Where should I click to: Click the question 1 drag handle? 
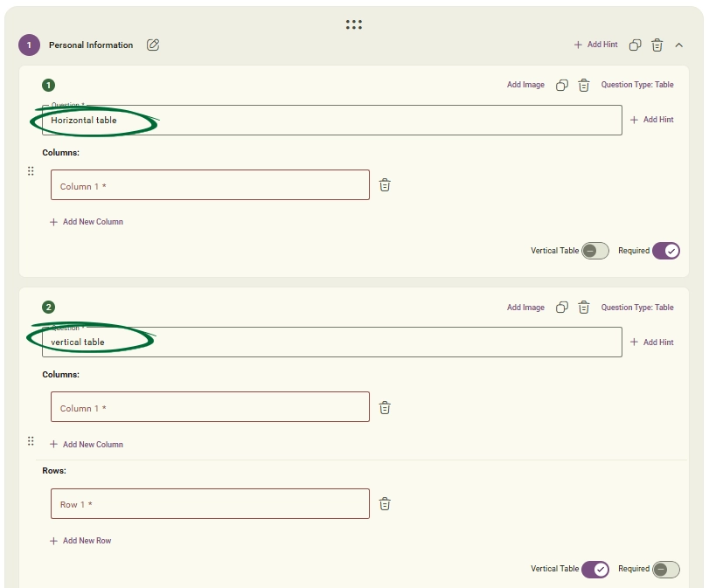tap(31, 171)
